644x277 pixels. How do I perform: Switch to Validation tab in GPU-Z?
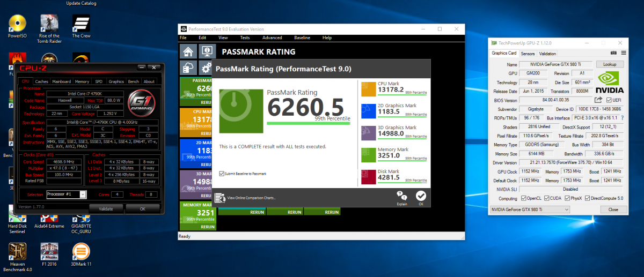pos(547,54)
